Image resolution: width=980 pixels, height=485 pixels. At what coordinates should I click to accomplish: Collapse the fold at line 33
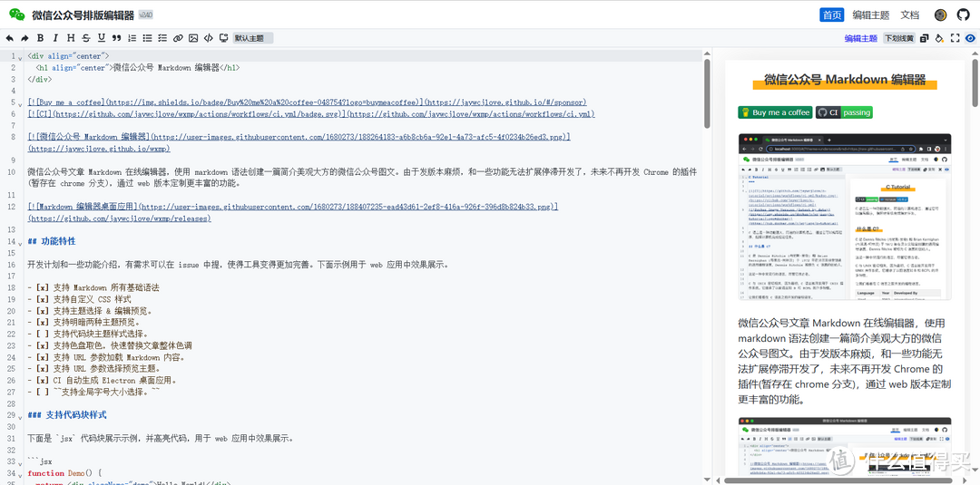20,462
